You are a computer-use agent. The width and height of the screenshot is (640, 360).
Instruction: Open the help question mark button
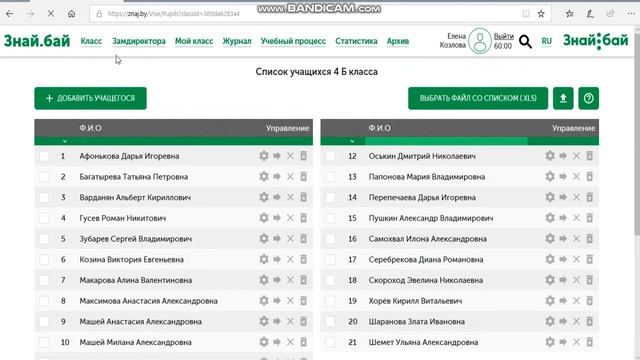589,98
